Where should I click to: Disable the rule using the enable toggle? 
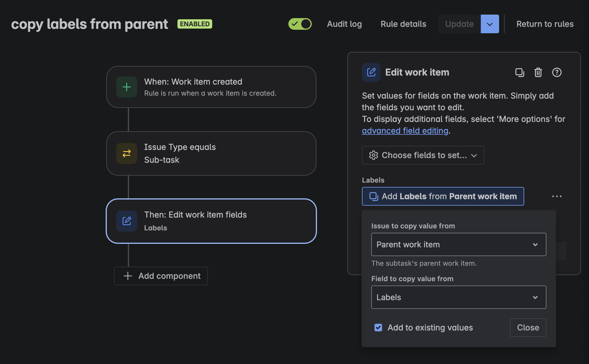click(x=300, y=24)
